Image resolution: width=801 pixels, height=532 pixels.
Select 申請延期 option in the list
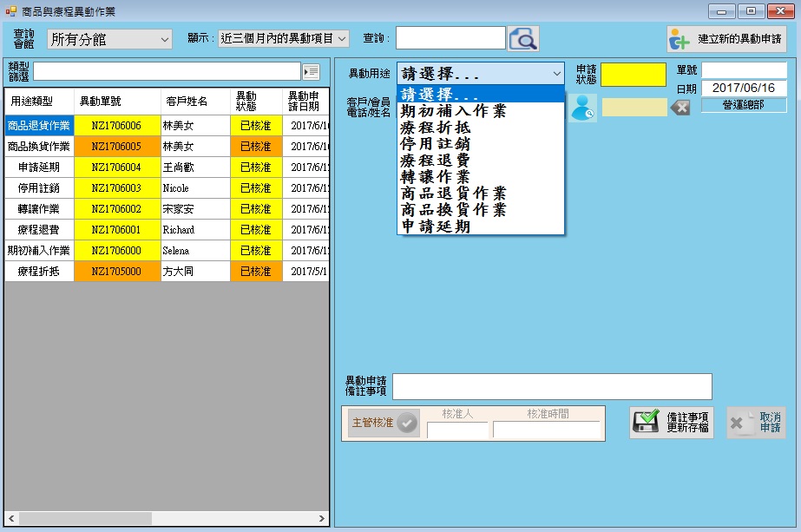coord(435,227)
